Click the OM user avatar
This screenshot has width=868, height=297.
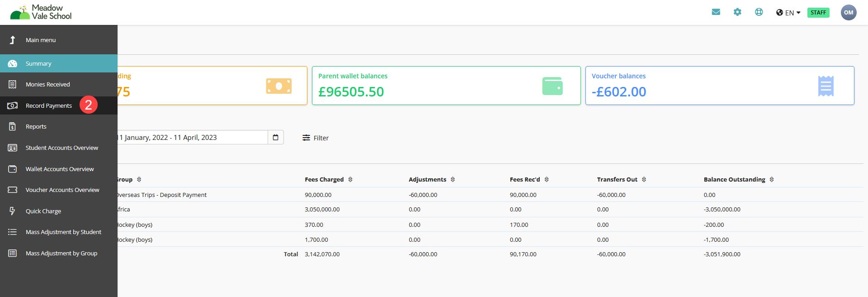[849, 13]
